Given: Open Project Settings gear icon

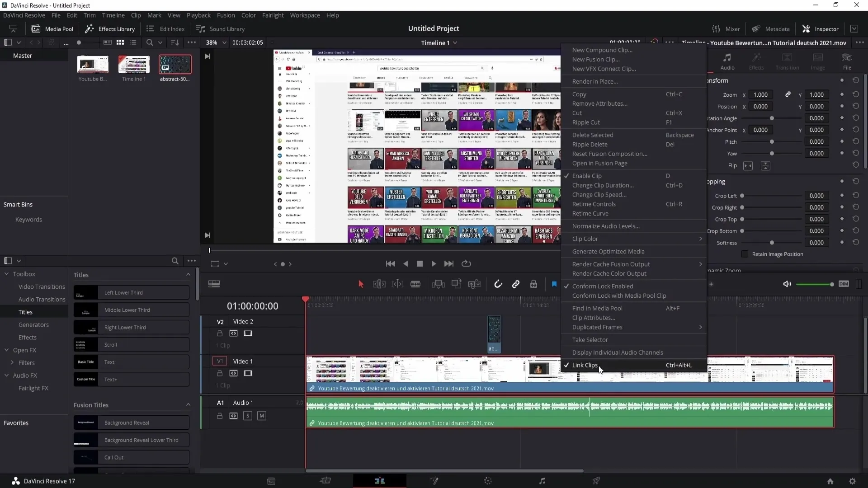Looking at the screenshot, I should (x=852, y=481).
